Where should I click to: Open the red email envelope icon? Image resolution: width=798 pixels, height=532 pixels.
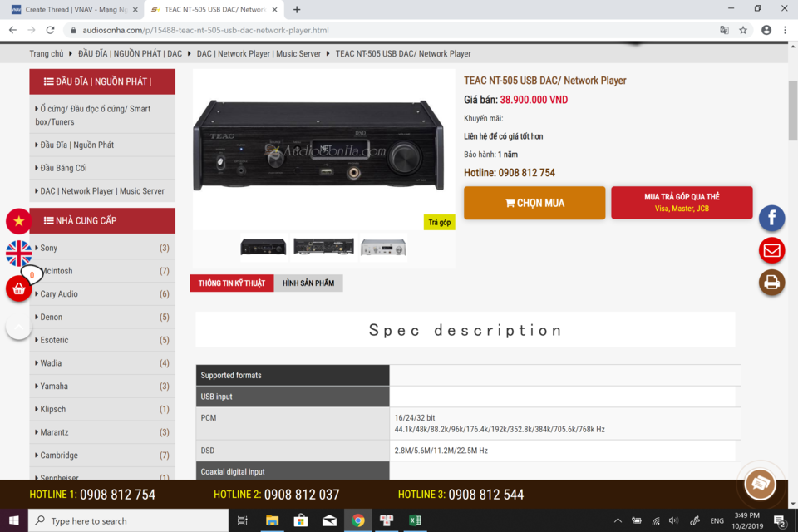click(771, 250)
